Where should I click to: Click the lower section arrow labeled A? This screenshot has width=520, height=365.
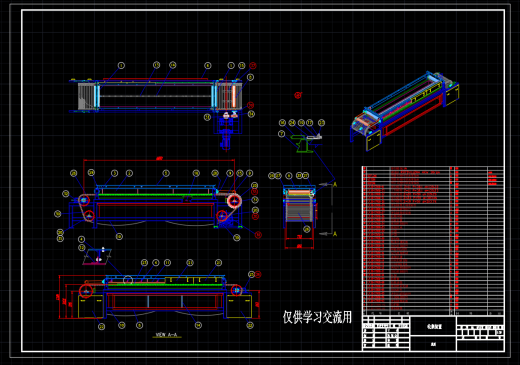click(328, 234)
